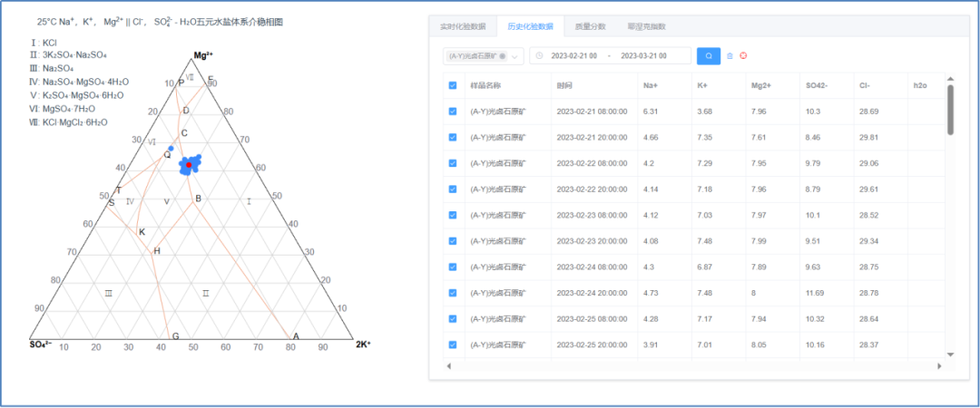Click legend entry Ⅶ: KCl·MgCl₂·6H₂O
The height and width of the screenshot is (408, 980).
click(x=68, y=121)
